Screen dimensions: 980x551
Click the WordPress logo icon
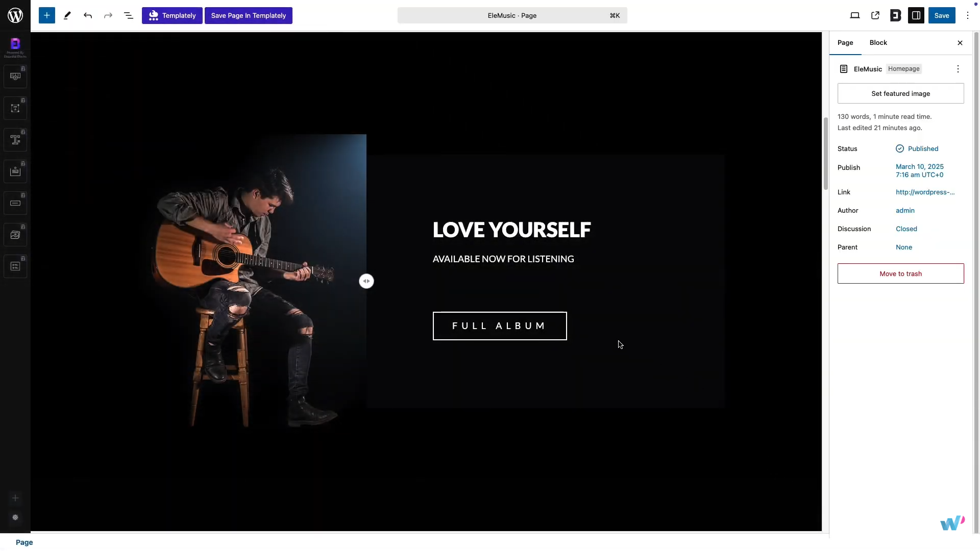tap(15, 15)
